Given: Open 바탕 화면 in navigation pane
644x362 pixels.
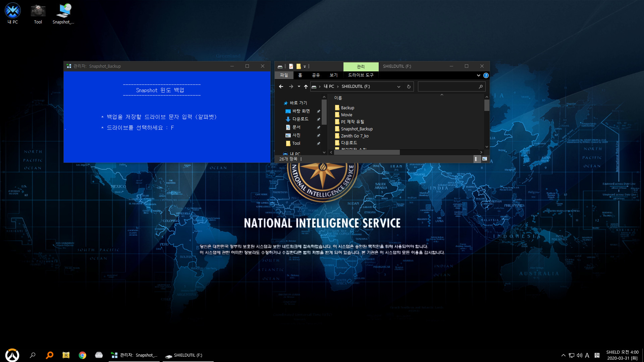Looking at the screenshot, I should pyautogui.click(x=298, y=111).
